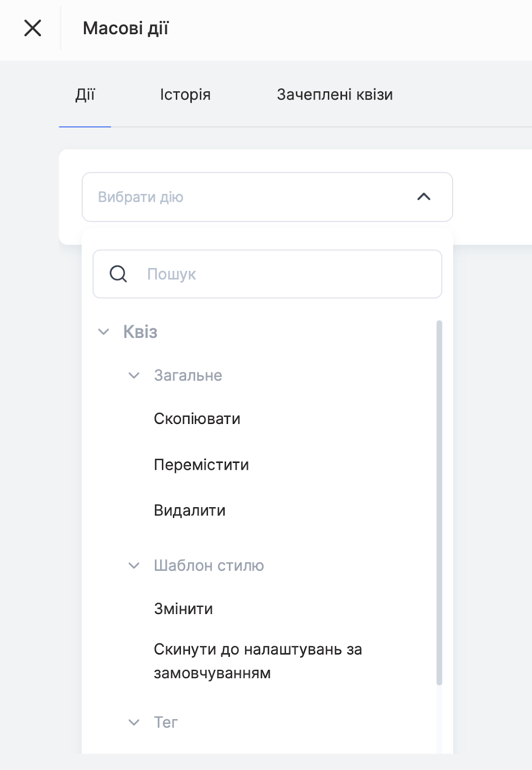Switch to the Дії tab
This screenshot has height=770, width=532.
85,95
